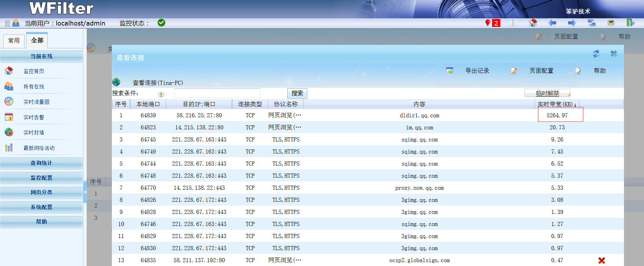Click the green logout door icon
Screen dimensions: 644x266
630,23
